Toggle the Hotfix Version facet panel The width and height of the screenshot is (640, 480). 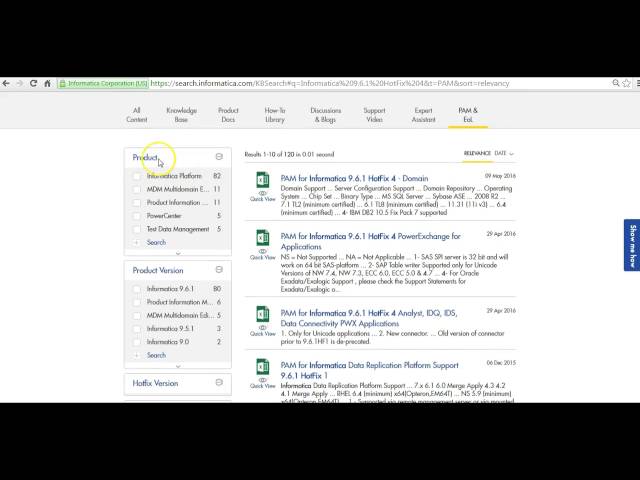coord(219,382)
